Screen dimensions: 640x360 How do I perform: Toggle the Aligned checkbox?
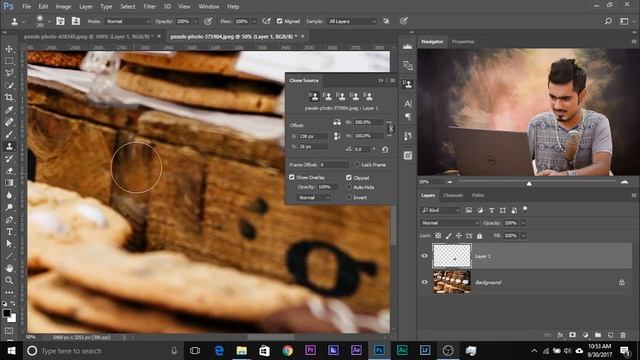tap(280, 21)
